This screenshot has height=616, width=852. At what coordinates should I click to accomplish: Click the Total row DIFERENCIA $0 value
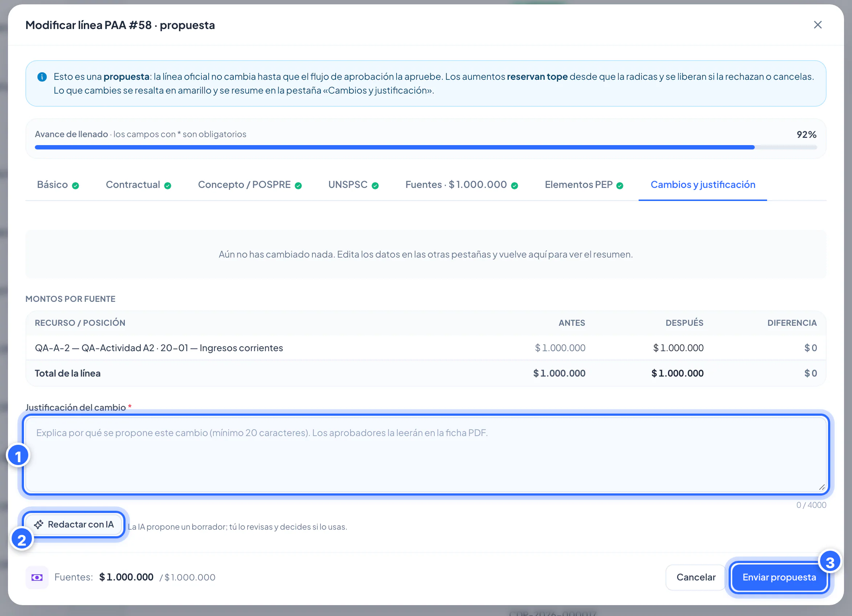coord(810,373)
